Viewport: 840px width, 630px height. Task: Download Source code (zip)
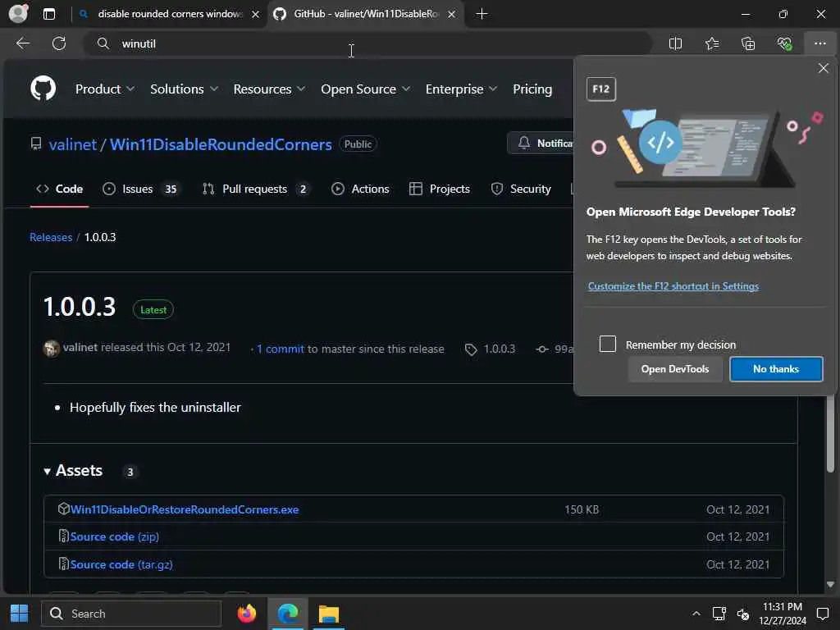click(115, 536)
